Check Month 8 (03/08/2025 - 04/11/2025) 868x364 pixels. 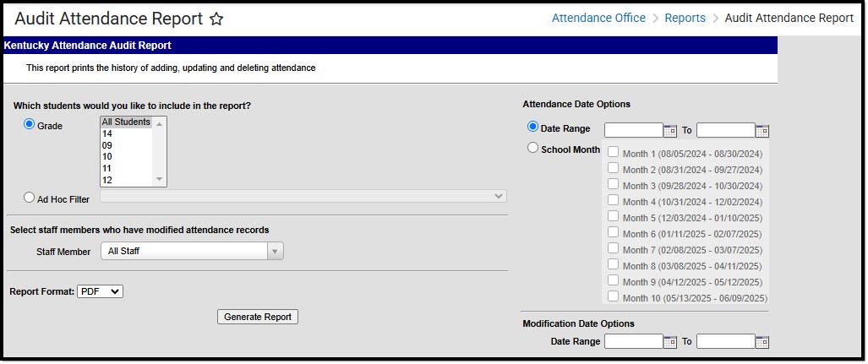pyautogui.click(x=614, y=264)
